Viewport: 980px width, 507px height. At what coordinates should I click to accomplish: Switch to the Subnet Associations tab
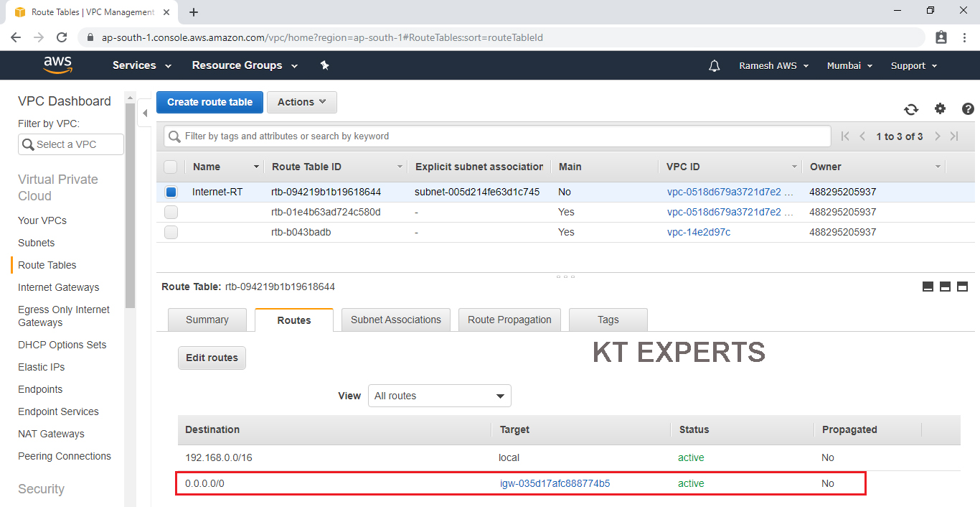396,320
